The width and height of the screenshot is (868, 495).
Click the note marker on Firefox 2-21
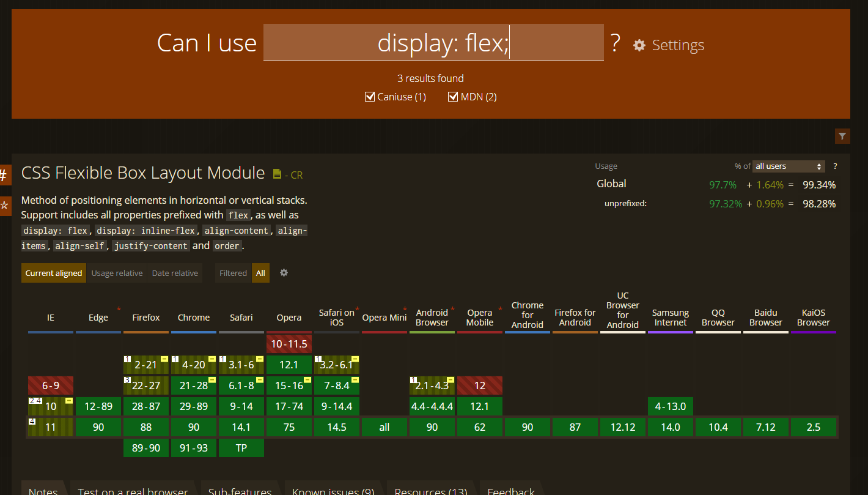[x=128, y=359]
